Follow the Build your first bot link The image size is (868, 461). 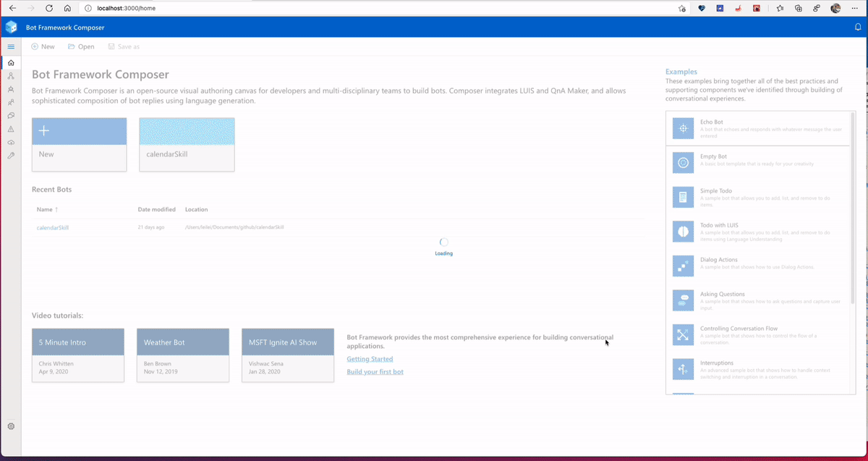coord(375,372)
